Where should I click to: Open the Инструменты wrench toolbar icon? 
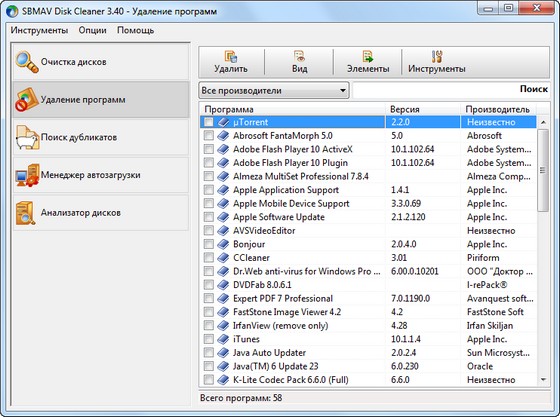coord(436,56)
